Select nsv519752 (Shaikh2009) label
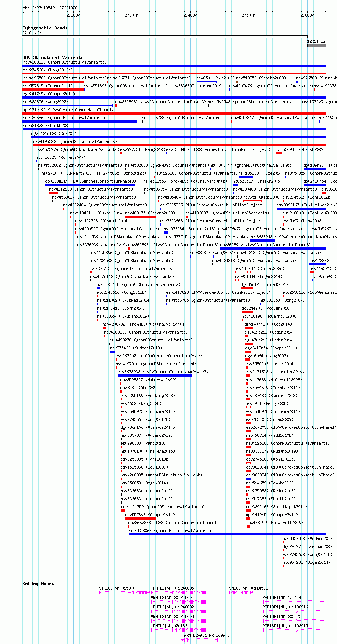The image size is (337, 644). [261, 78]
